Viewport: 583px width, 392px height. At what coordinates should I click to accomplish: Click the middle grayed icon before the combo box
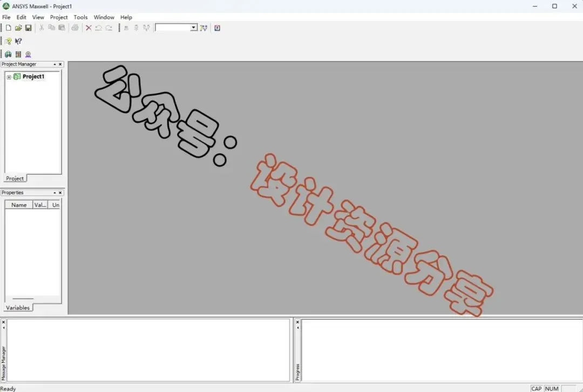[x=137, y=28]
